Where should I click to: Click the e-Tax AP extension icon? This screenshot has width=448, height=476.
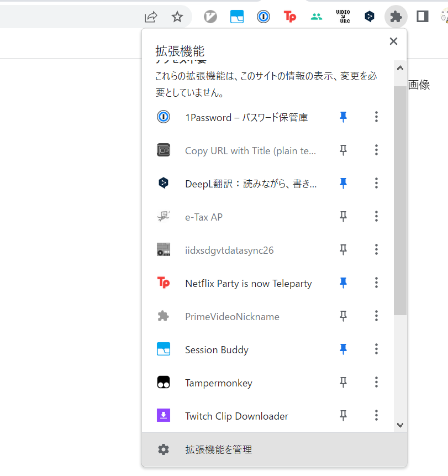(164, 217)
